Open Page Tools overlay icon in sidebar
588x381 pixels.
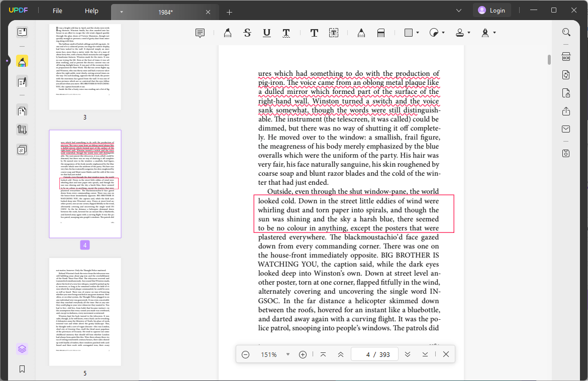tap(22, 150)
